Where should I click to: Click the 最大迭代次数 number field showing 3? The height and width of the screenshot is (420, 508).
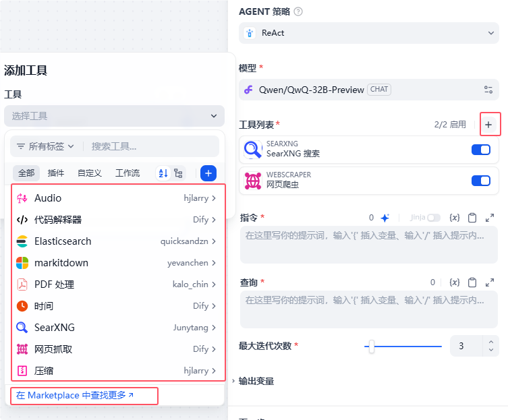467,346
